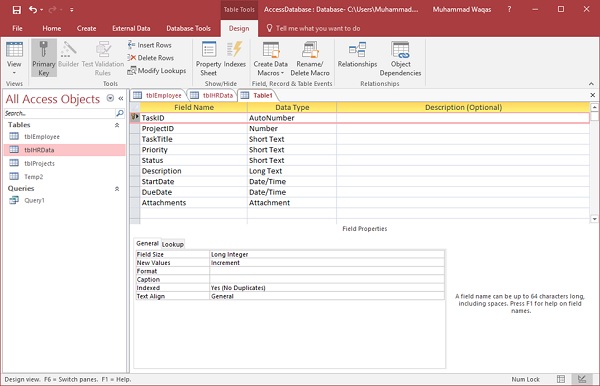
Task: Click Insert Rows in the ribbon
Action: (x=150, y=45)
